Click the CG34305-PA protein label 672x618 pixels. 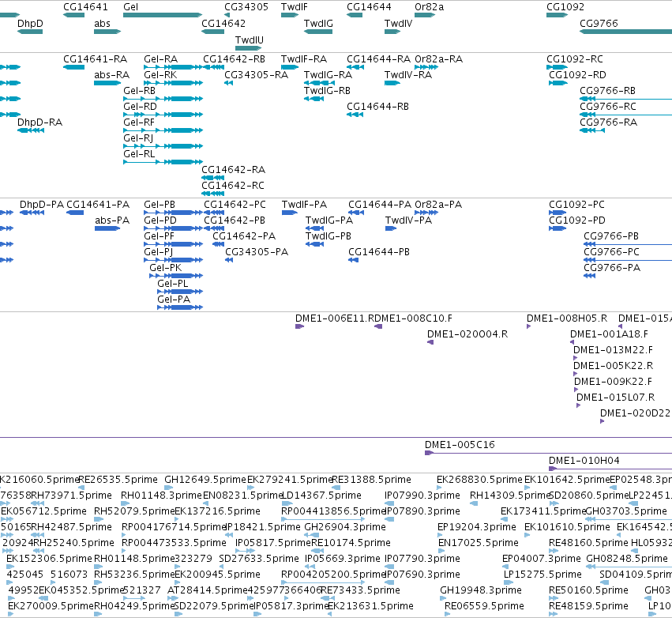(x=257, y=252)
